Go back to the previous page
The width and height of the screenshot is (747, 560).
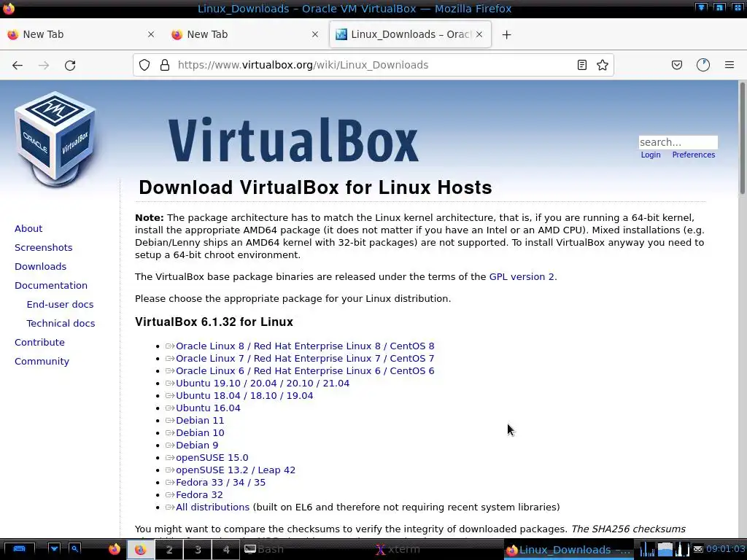pyautogui.click(x=18, y=65)
